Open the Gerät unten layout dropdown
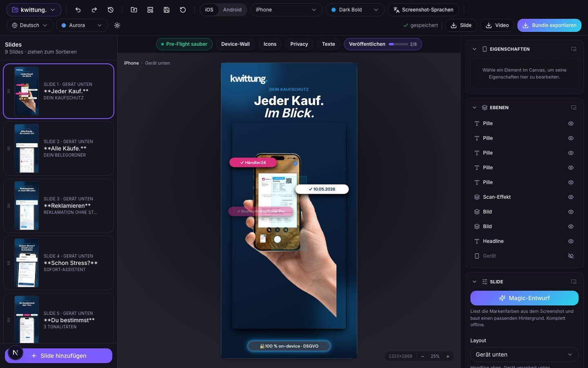This screenshot has height=368, width=588. coord(524,355)
